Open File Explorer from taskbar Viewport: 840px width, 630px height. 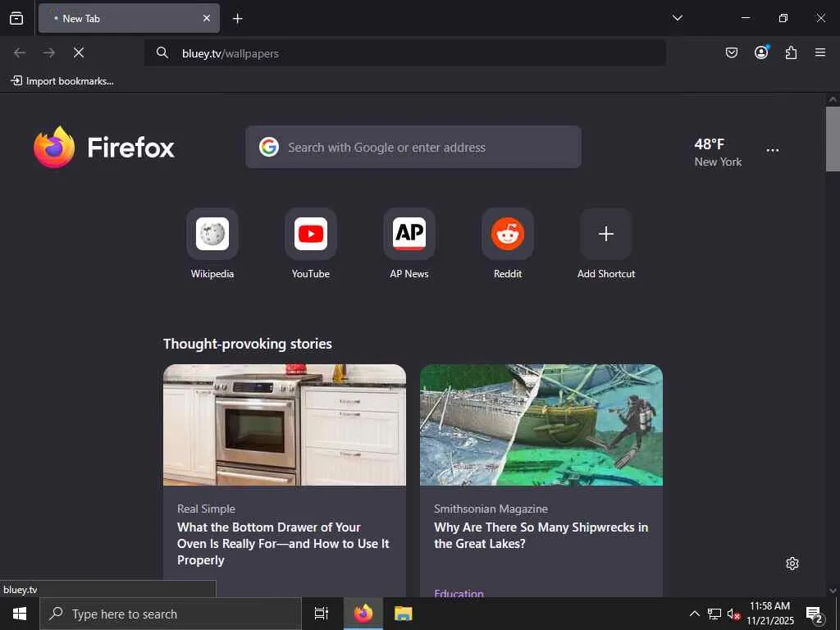click(403, 614)
